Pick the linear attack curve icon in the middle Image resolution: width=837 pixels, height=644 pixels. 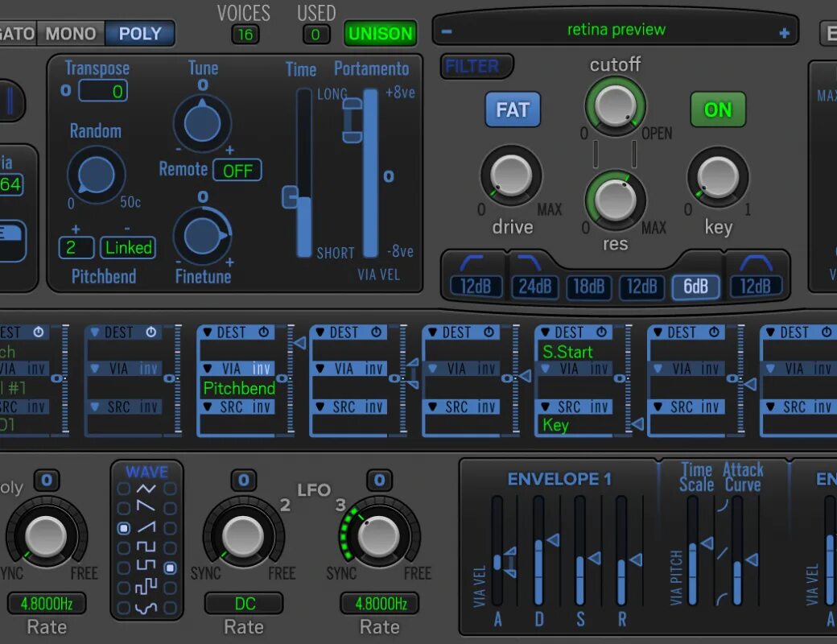tap(723, 553)
